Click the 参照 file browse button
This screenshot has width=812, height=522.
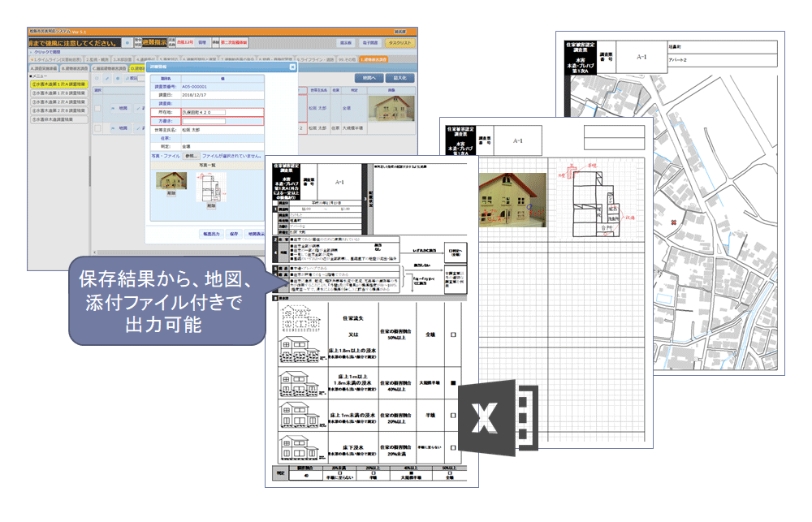[x=191, y=156]
